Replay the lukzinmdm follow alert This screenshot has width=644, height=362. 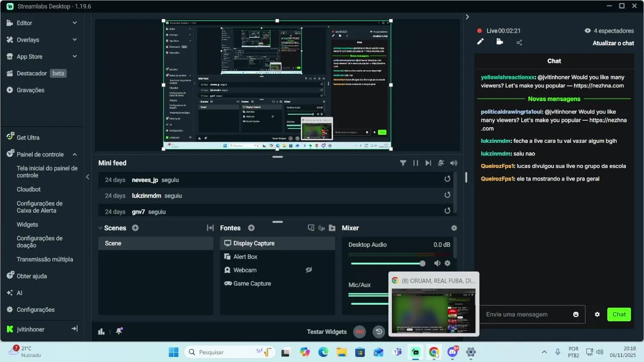447,195
